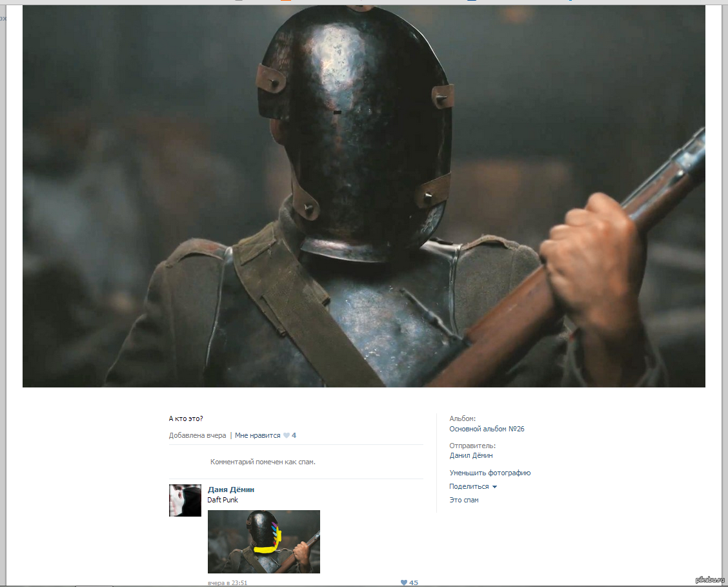The width and height of the screenshot is (728, 587).
Task: Click 'Уменьшить фотографию' link
Action: coord(490,473)
